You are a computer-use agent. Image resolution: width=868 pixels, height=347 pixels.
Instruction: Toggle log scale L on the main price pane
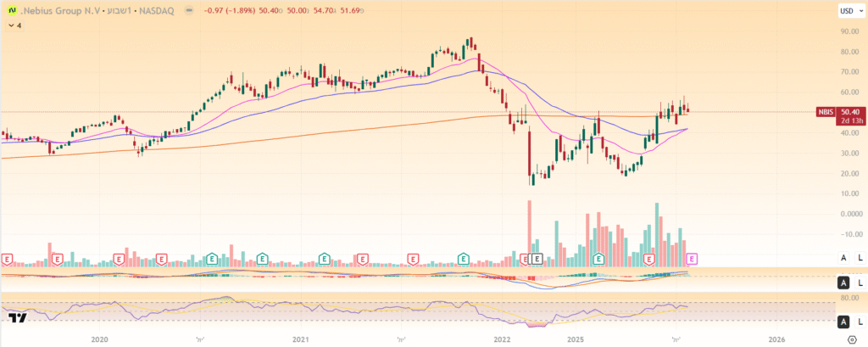[x=860, y=257]
